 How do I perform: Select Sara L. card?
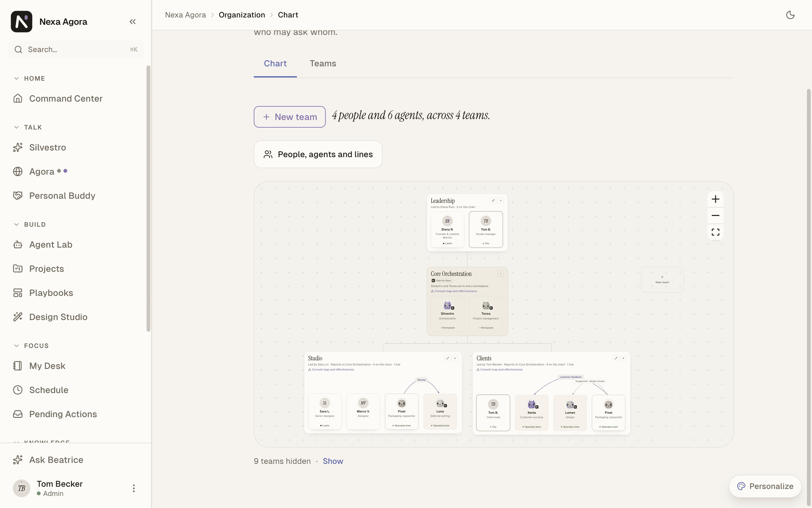[325, 411]
